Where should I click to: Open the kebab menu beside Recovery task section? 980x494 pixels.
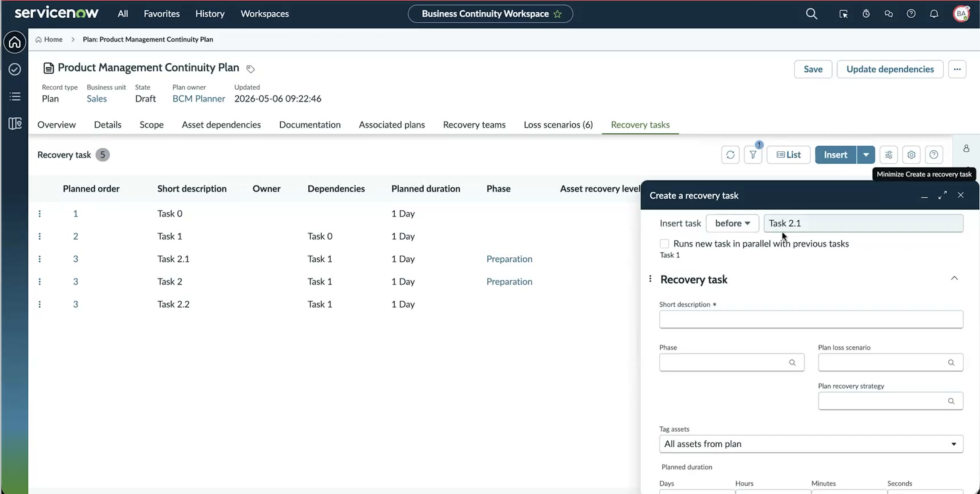click(x=650, y=279)
